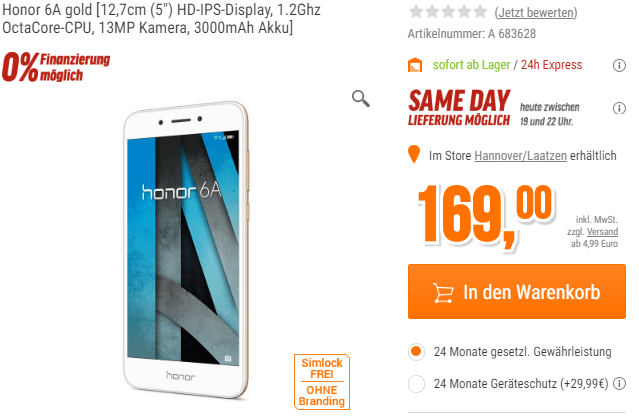
Task: Click the 24h Express text
Action: (x=551, y=65)
